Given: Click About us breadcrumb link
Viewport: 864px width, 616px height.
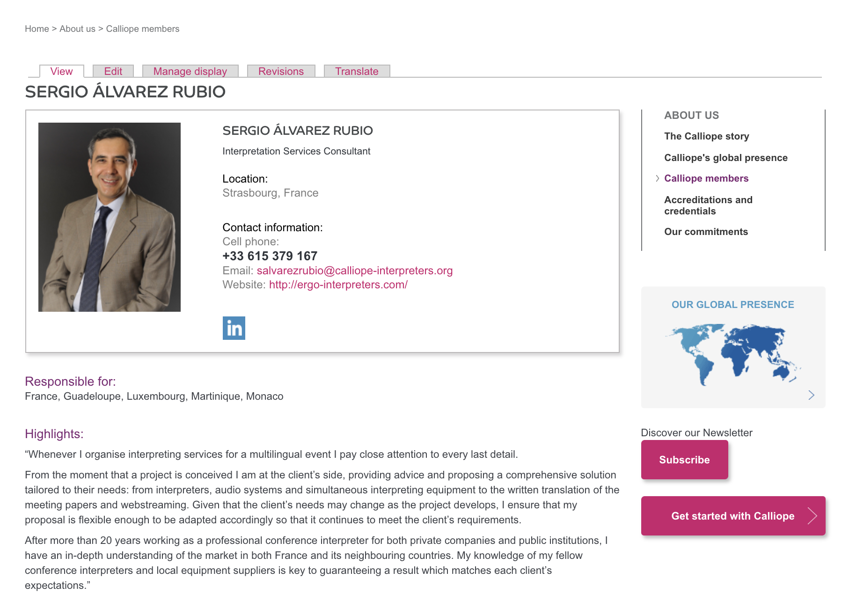Looking at the screenshot, I should coord(77,29).
